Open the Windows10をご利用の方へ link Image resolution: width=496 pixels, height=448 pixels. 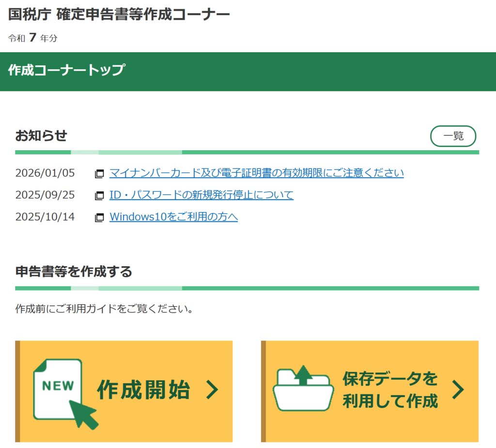(173, 216)
